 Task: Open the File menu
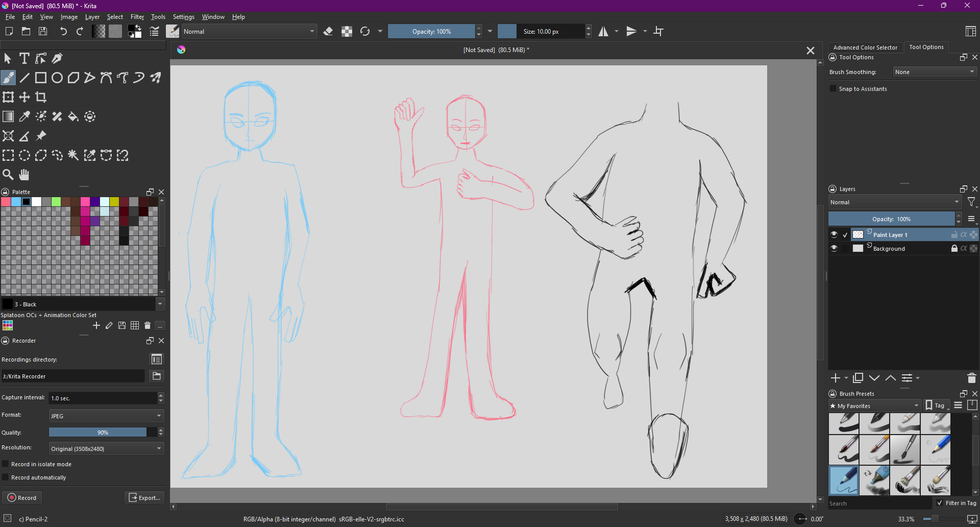pyautogui.click(x=10, y=17)
